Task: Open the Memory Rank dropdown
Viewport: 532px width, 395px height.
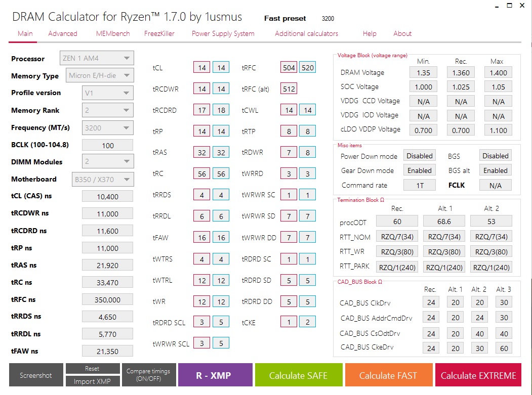Action: [x=107, y=110]
